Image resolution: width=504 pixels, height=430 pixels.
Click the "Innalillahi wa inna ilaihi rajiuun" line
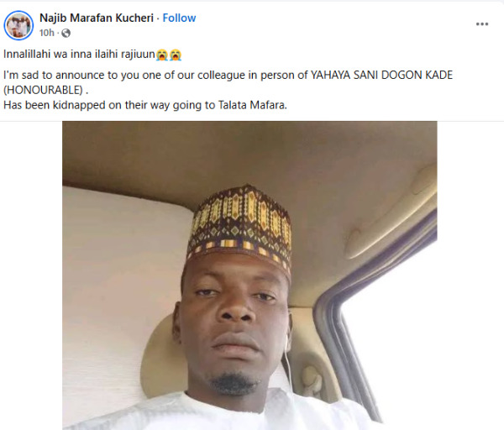pyautogui.click(x=79, y=55)
